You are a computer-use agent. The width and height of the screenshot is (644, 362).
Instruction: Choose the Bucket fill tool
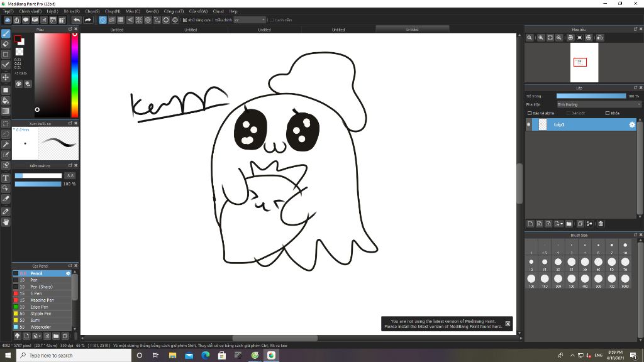tap(6, 101)
